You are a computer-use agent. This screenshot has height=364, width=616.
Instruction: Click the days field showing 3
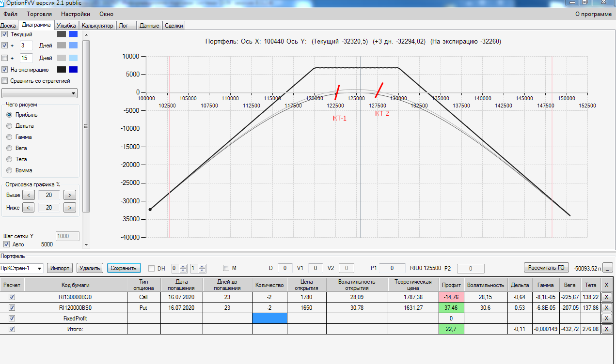click(26, 45)
